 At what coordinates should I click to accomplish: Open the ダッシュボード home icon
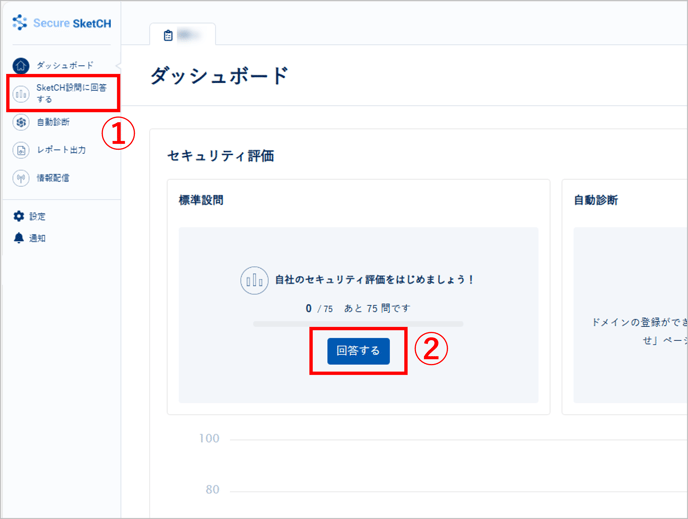coord(21,66)
